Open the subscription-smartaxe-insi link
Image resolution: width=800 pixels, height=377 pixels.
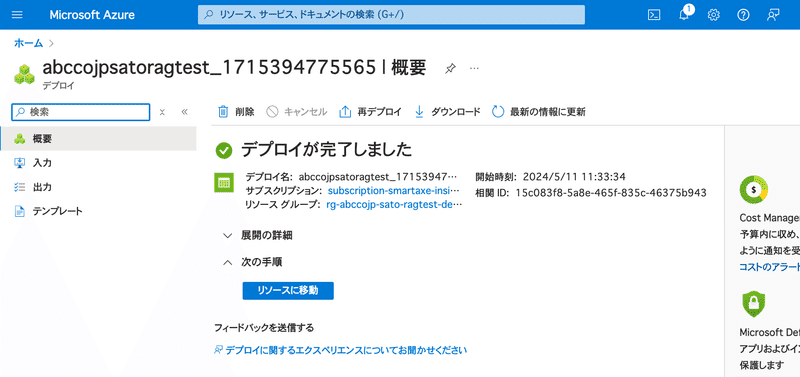(393, 191)
